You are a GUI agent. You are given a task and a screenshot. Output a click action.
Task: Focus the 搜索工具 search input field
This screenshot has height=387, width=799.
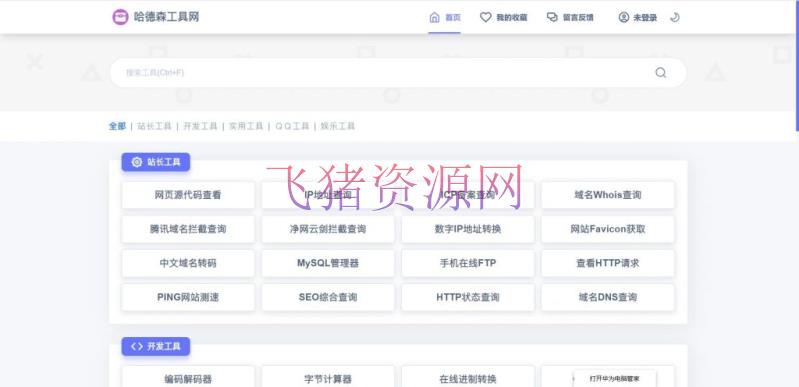tap(398, 72)
